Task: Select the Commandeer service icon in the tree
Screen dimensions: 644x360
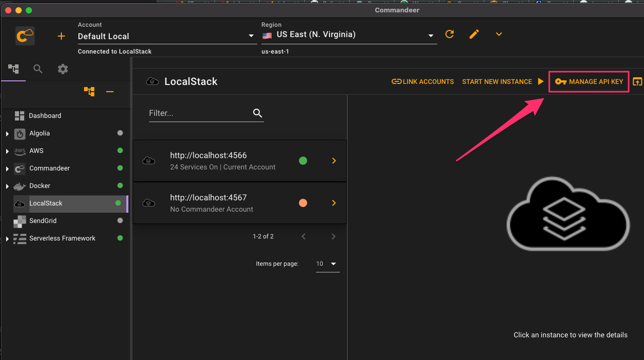Action: (x=20, y=168)
